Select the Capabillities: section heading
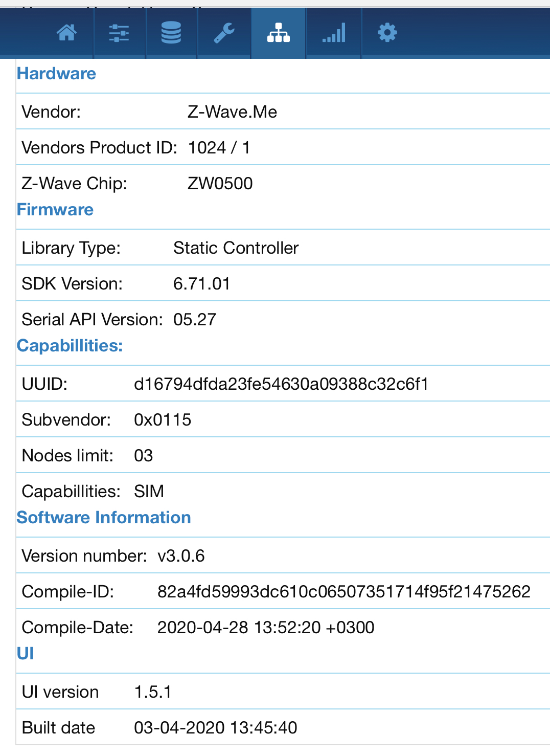 [x=70, y=346]
